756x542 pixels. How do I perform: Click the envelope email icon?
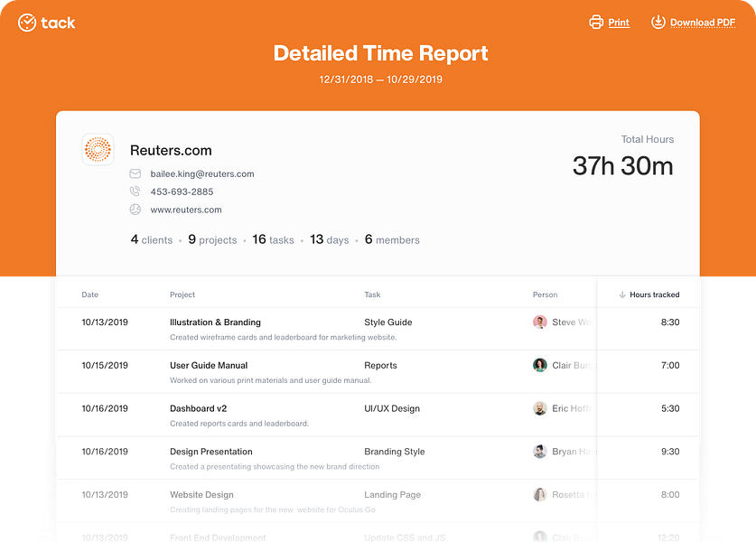tap(135, 173)
